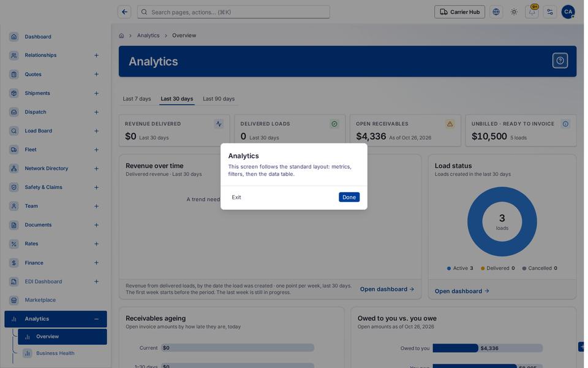Viewport: 588px width, 368px height.
Task: Expand the Relationships menu
Action: click(x=96, y=56)
